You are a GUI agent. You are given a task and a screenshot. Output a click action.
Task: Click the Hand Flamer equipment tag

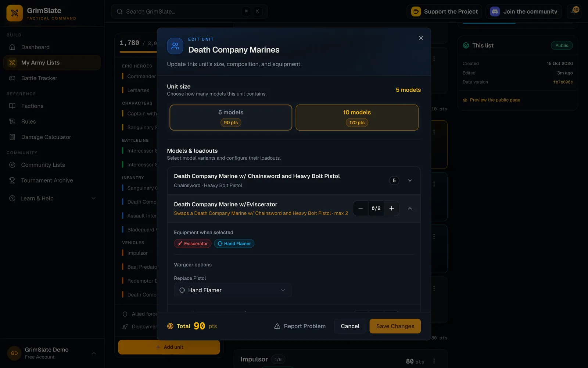pos(234,244)
